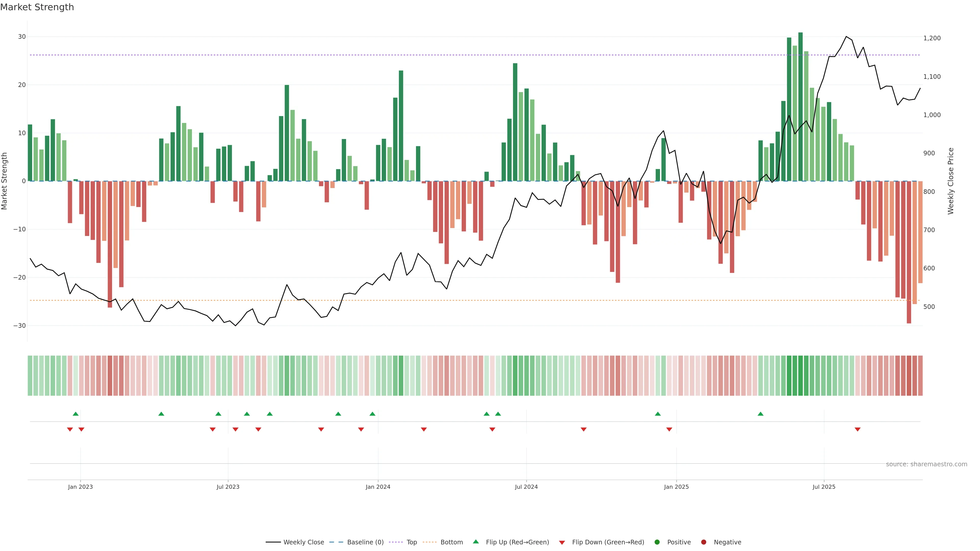Click the Jul 2024 x-axis label
The image size is (980, 551).
(526, 487)
